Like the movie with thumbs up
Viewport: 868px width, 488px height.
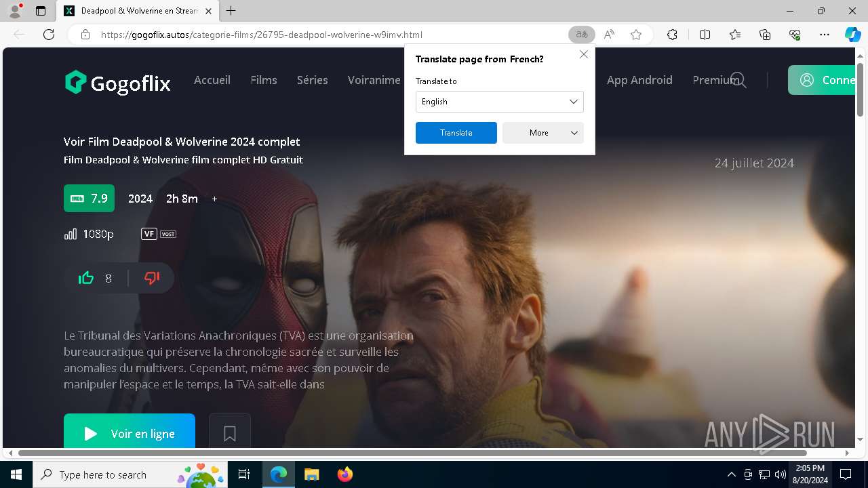(86, 278)
